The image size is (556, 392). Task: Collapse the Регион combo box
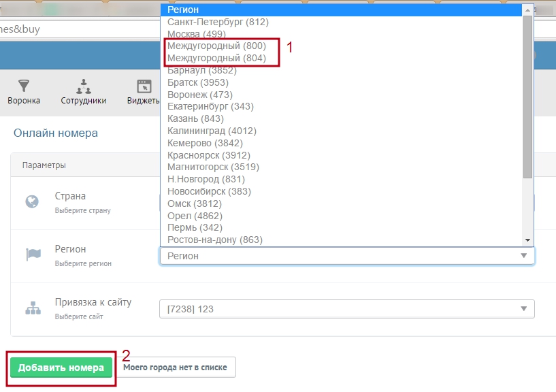347,256
